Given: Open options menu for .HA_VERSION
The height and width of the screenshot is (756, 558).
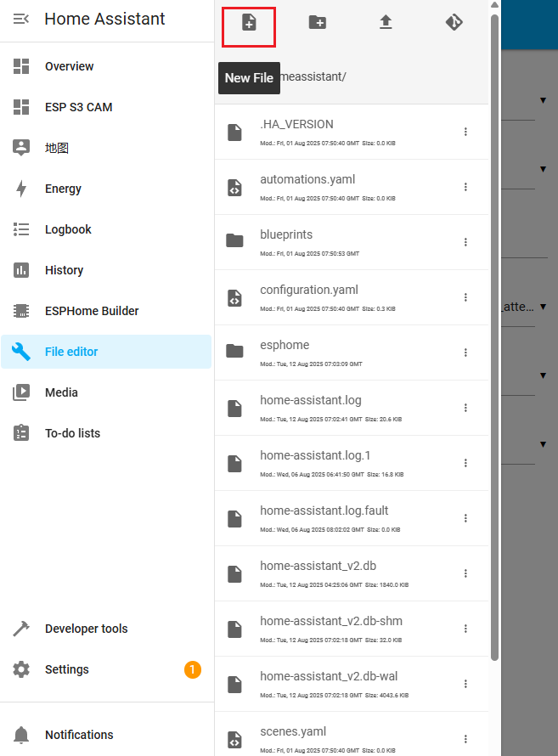Looking at the screenshot, I should (x=465, y=132).
